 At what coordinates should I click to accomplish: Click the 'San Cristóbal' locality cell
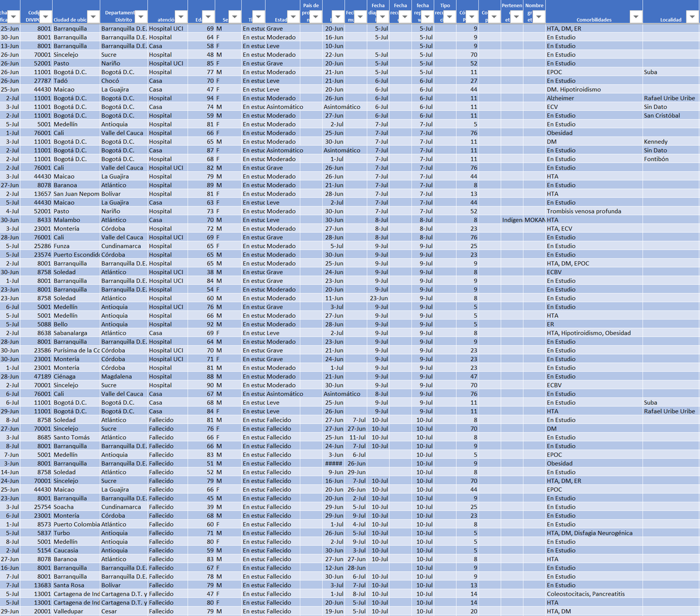pyautogui.click(x=671, y=116)
